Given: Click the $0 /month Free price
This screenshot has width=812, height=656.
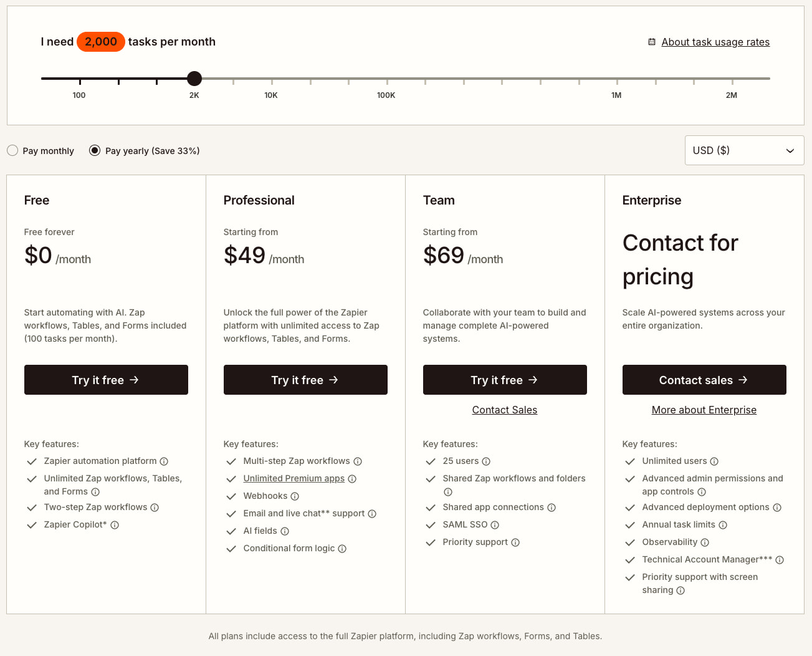Looking at the screenshot, I should (57, 256).
